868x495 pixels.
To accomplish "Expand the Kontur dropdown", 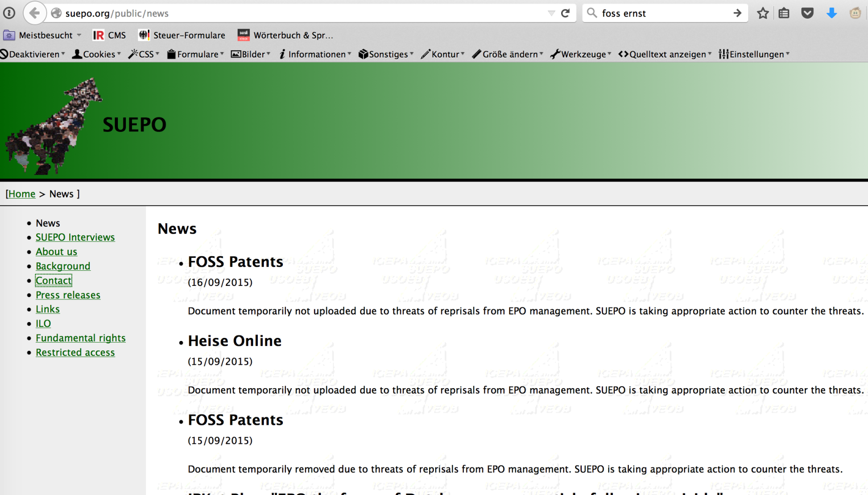I will click(x=443, y=54).
